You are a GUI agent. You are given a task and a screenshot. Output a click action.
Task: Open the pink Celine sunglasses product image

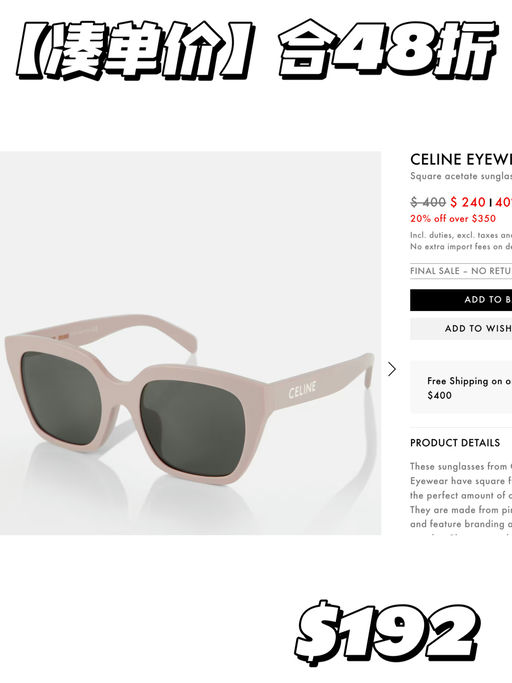pos(190,343)
